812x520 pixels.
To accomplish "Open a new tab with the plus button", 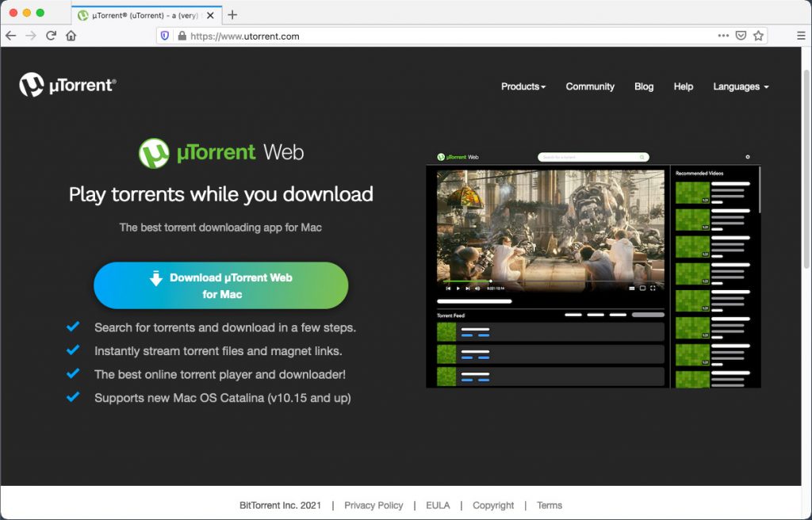I will [x=232, y=15].
